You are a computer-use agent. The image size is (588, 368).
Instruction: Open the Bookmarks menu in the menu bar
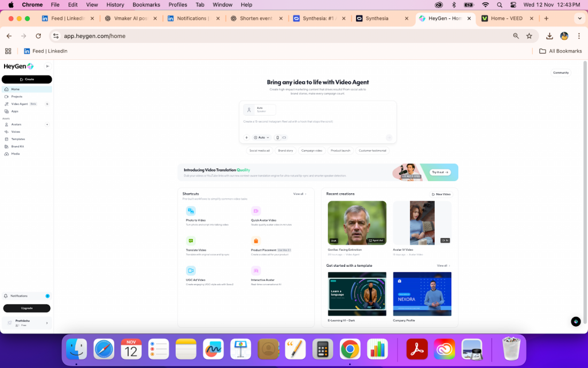pyautogui.click(x=146, y=4)
